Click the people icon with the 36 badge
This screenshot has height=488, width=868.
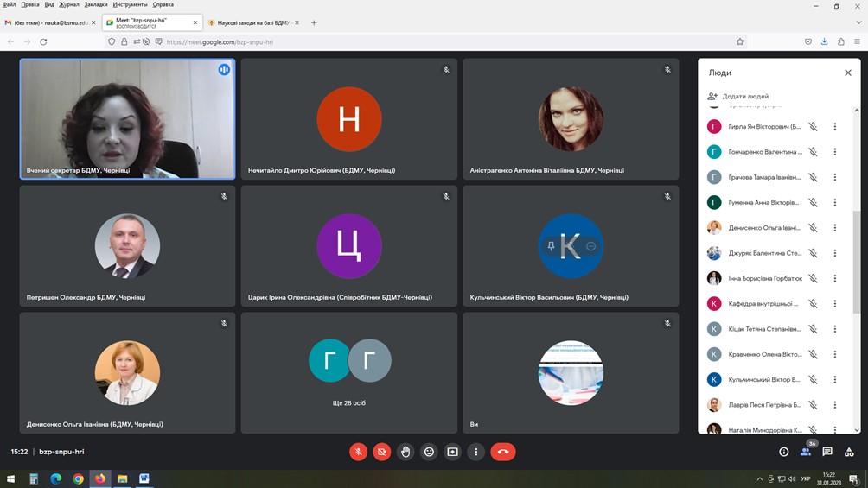click(x=806, y=452)
